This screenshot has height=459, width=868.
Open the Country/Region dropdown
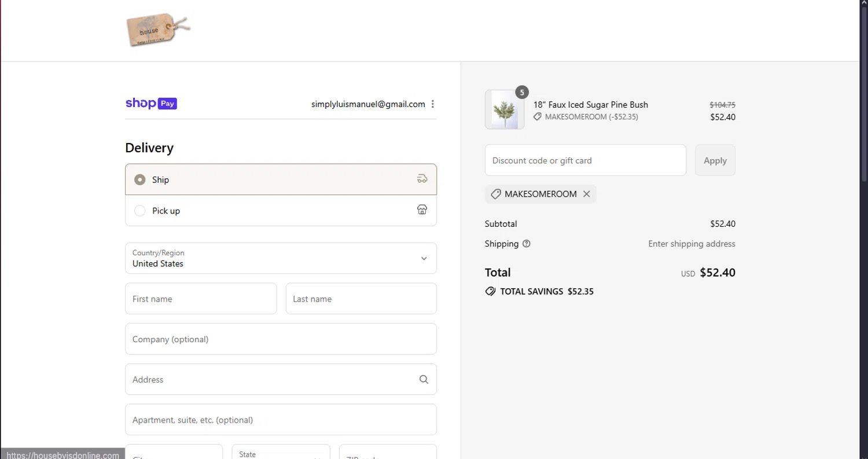coord(281,258)
